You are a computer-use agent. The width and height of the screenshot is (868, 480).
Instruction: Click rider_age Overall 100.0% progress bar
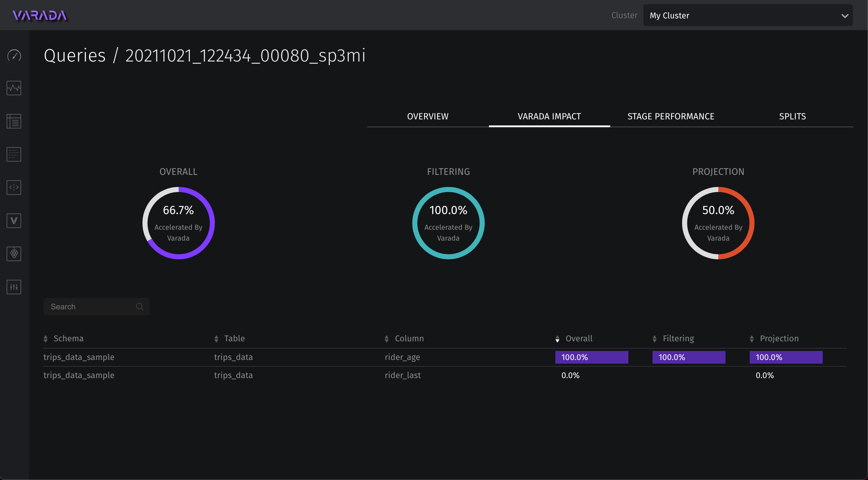coord(591,357)
